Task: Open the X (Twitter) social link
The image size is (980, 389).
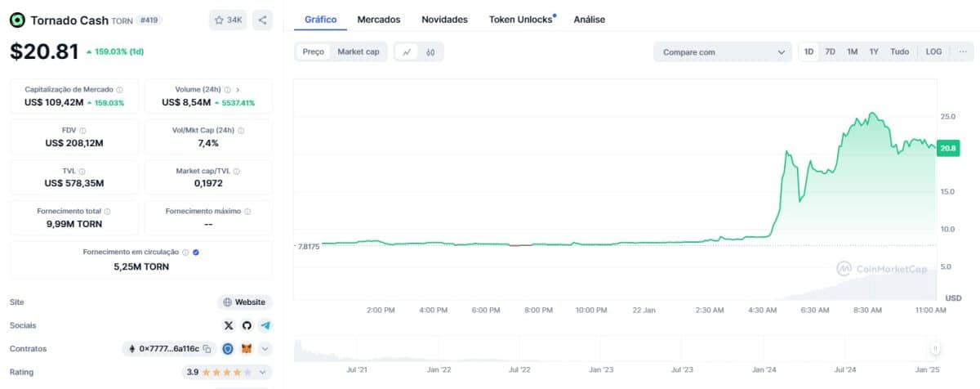Action: [229, 325]
